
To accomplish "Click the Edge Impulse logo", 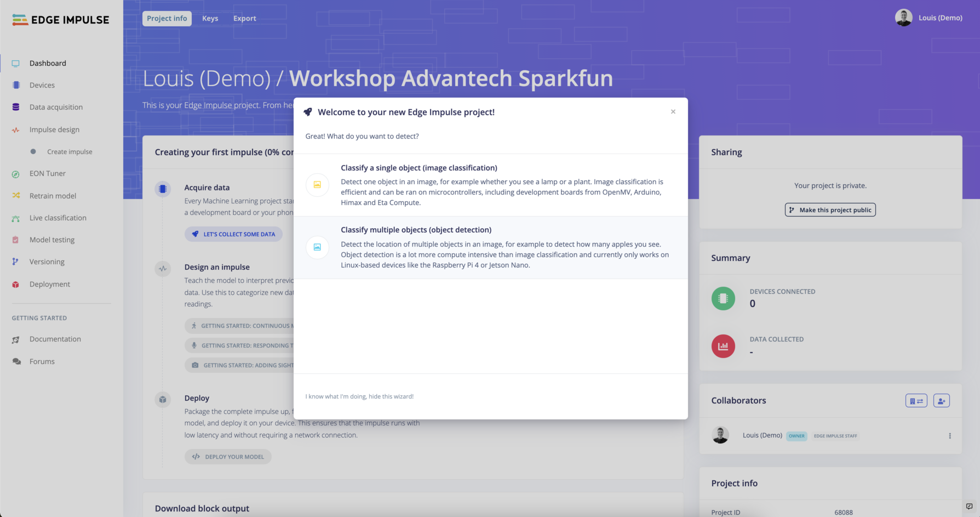I will coord(60,20).
